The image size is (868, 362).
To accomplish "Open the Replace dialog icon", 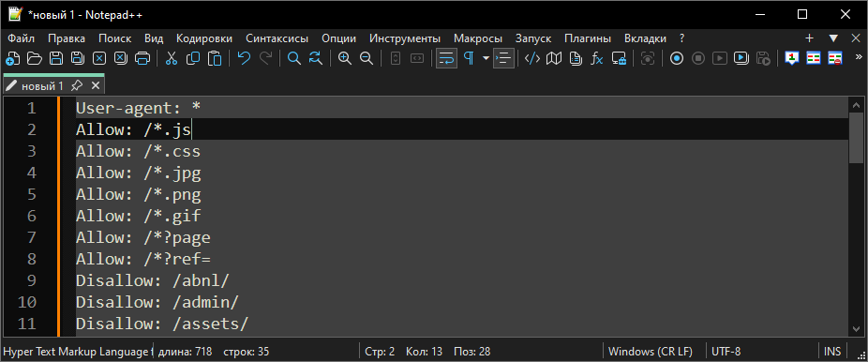I will click(316, 58).
